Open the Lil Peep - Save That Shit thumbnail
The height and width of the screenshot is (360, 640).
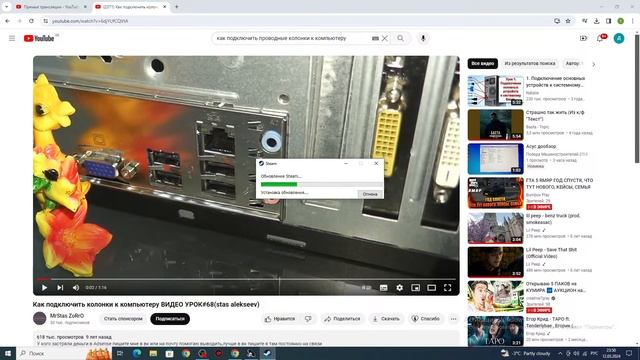[x=495, y=262]
